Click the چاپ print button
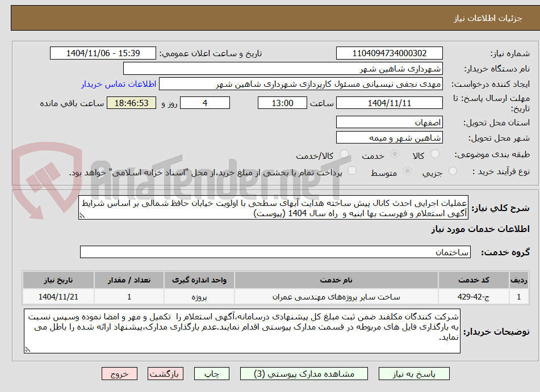Screen dimensions: 540x392 tap(211, 374)
